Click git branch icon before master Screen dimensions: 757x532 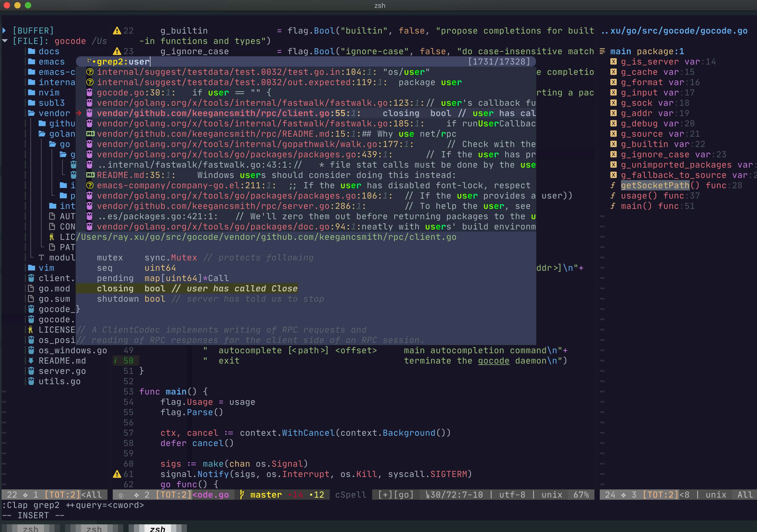click(242, 494)
